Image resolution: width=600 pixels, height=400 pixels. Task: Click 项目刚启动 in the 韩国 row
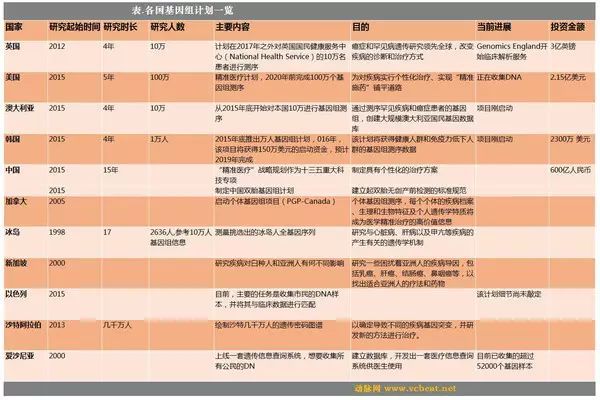[495, 139]
